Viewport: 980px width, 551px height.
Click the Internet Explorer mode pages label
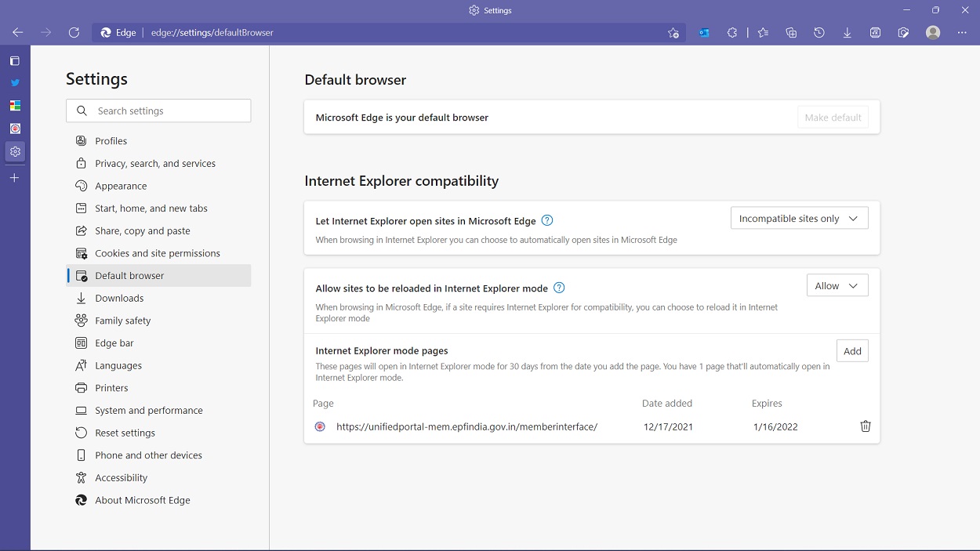(x=382, y=351)
